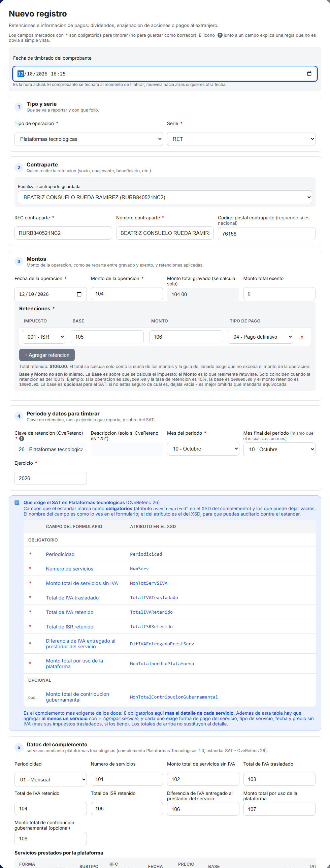The width and height of the screenshot is (330, 868).
Task: Click Total de ISR retenido field showing 105
Action: [127, 809]
